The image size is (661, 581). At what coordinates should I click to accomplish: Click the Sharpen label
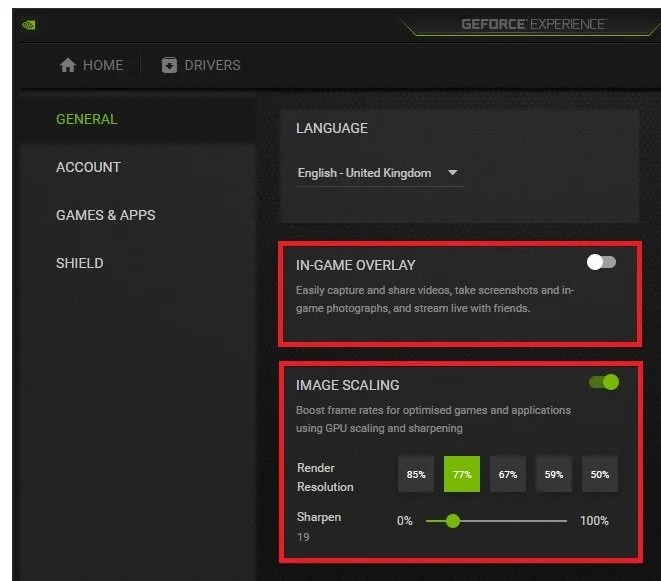(x=319, y=517)
